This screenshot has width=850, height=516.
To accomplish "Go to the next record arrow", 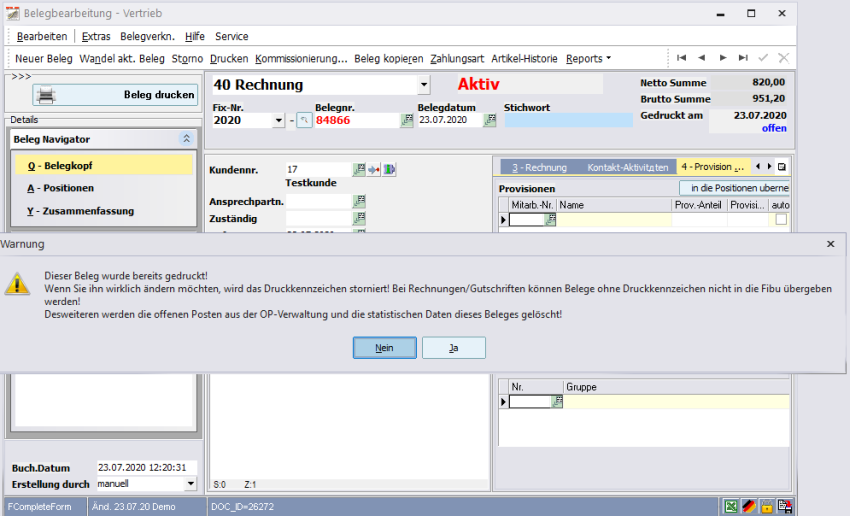I will (722, 58).
